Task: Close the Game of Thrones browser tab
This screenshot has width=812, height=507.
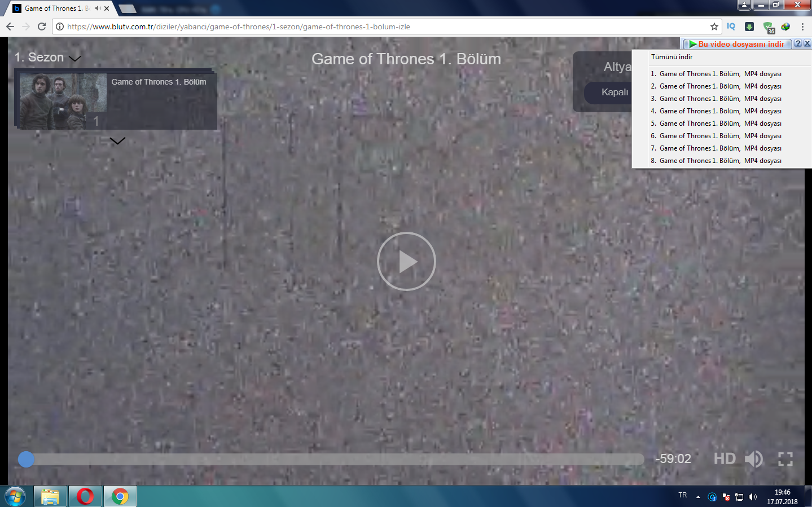Action: coord(107,8)
